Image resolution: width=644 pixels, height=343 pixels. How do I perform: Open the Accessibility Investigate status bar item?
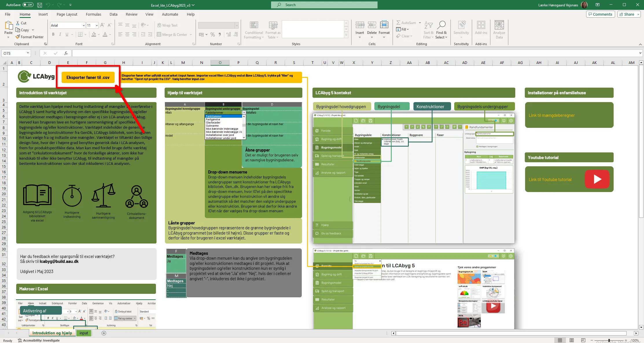tap(39, 340)
